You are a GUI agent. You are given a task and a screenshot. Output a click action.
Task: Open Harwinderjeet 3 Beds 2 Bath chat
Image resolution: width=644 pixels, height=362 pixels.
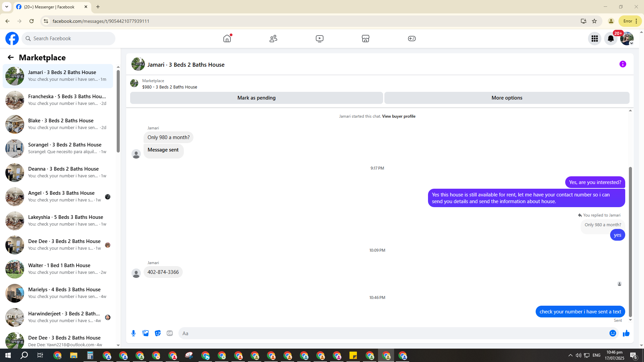(58, 317)
